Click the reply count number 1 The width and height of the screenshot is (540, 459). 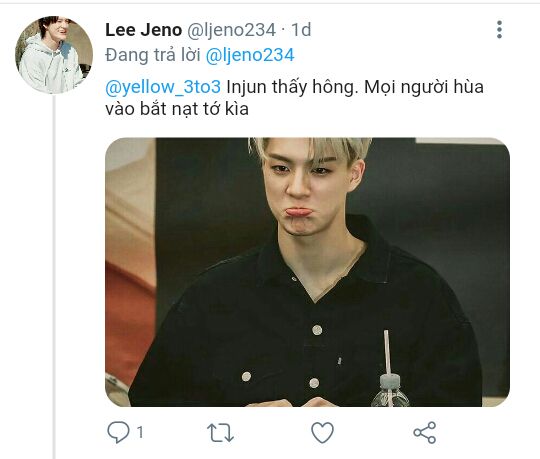point(140,432)
